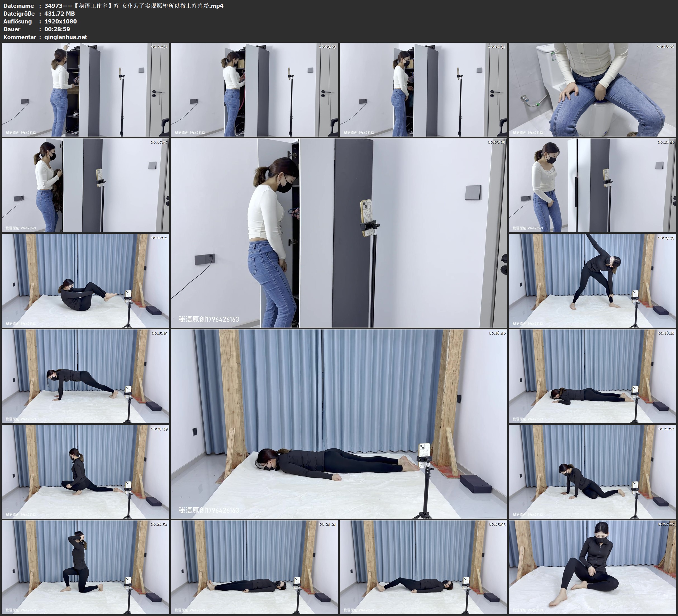Select the side-stretch frame at 00:13:43
This screenshot has height=616, width=678.
click(593, 281)
